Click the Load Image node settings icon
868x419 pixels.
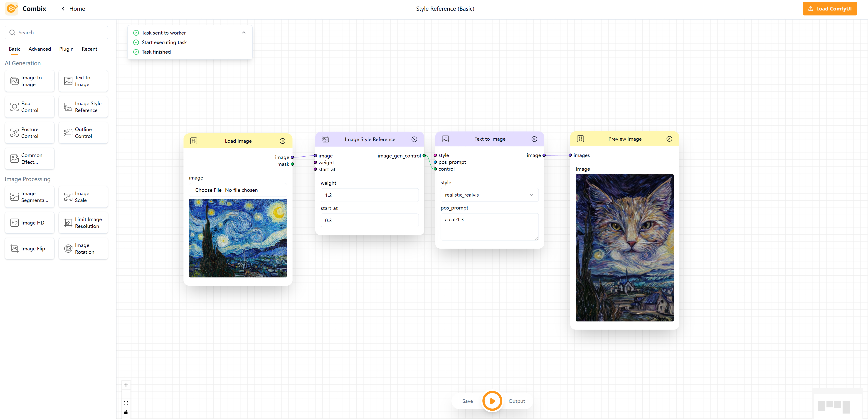[194, 141]
